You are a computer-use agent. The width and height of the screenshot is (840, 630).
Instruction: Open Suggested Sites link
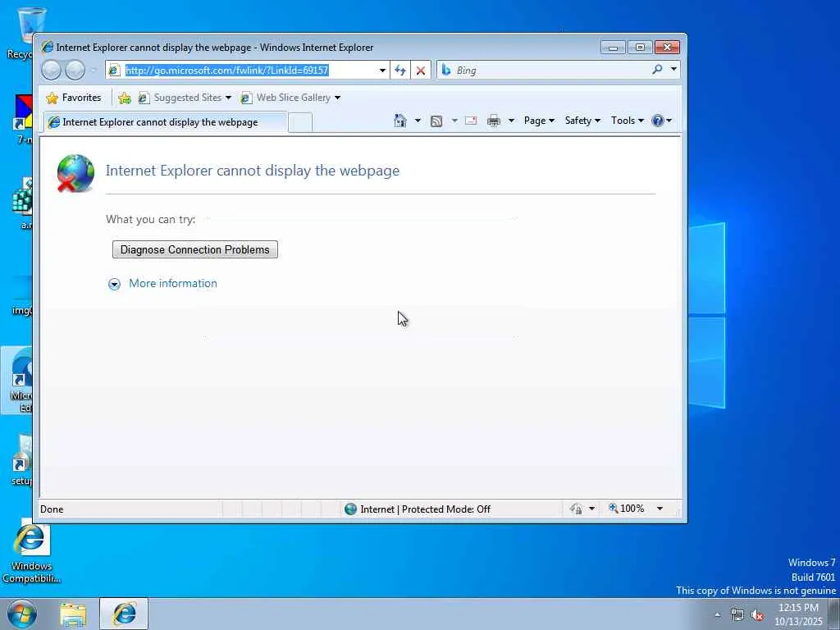(x=185, y=98)
